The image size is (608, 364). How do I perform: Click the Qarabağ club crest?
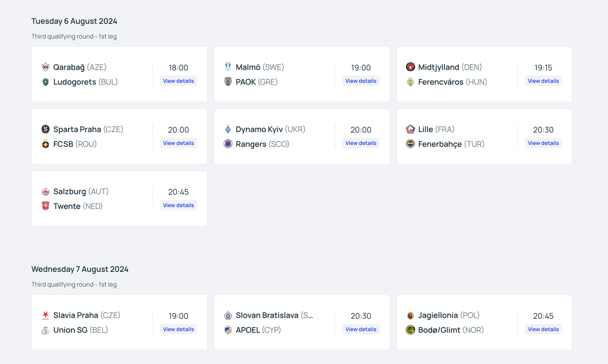tap(46, 67)
